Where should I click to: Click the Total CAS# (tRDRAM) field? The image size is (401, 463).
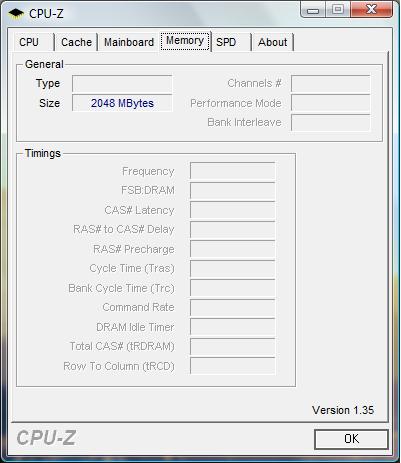coord(232,347)
